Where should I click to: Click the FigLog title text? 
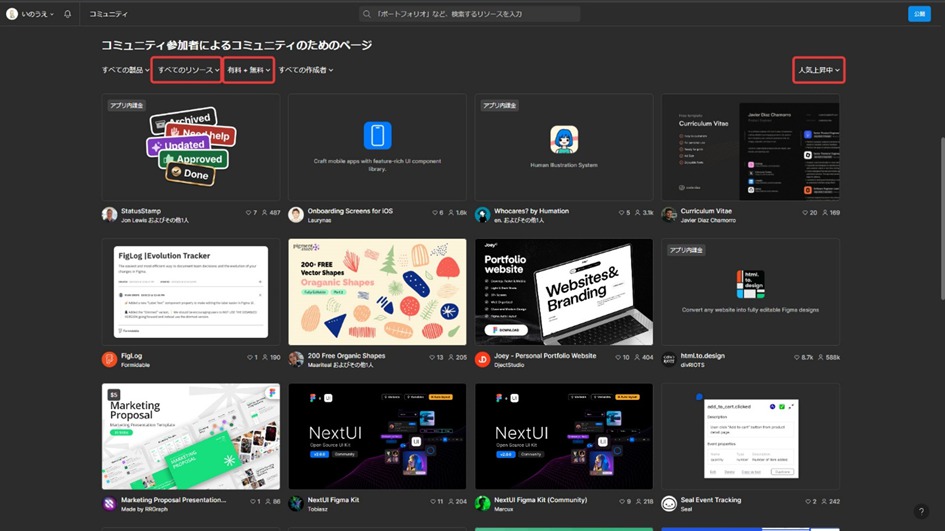click(131, 356)
